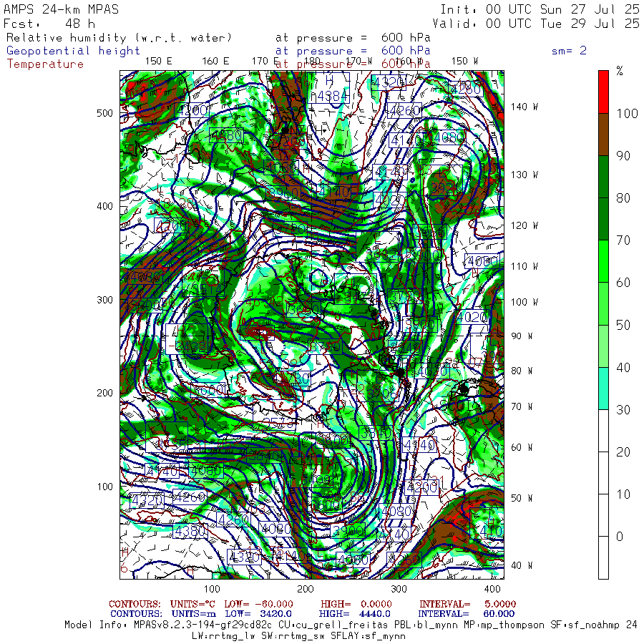Click the bottom axis tick label '400'
The width and height of the screenshot is (644, 644).
492,589
